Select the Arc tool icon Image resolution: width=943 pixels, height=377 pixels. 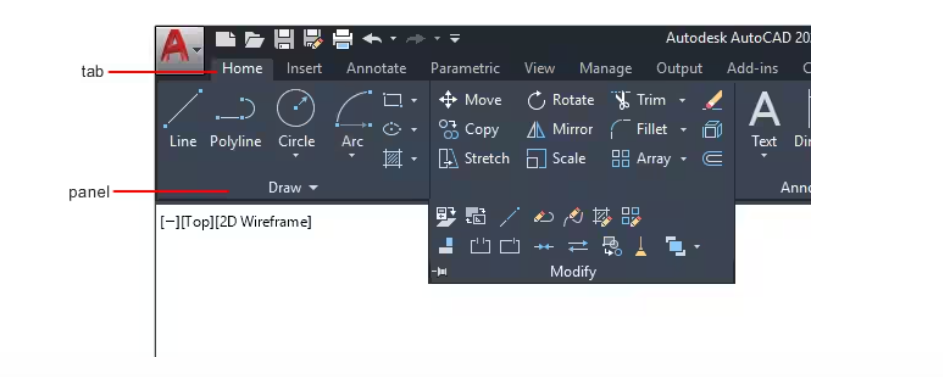[x=354, y=109]
